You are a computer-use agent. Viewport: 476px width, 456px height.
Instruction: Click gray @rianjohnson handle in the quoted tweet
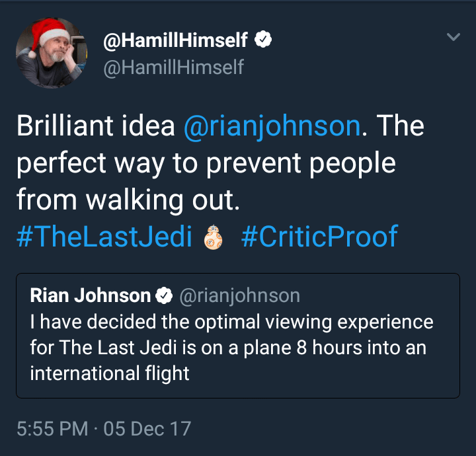click(239, 296)
